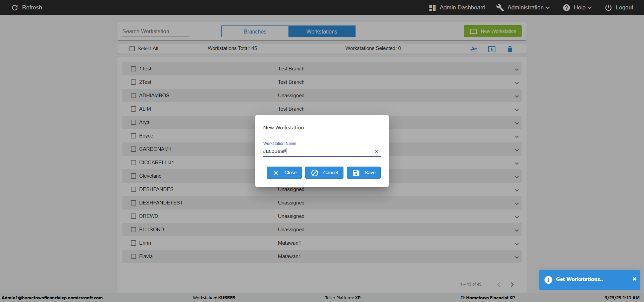Click the Refresh icon in top bar
The width and height of the screenshot is (644, 302).
(15, 7)
